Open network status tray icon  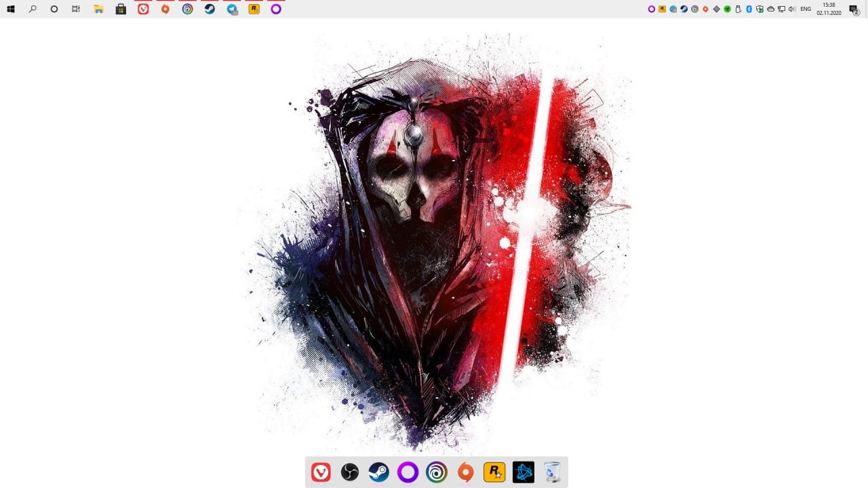click(781, 9)
